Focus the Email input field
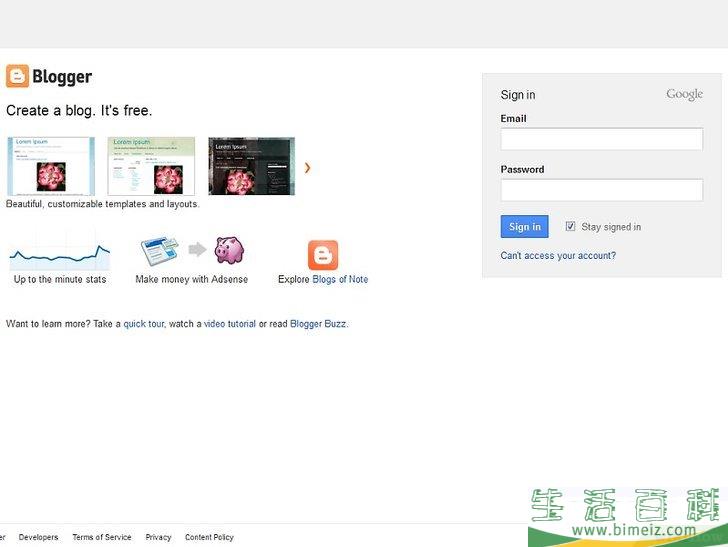This screenshot has width=728, height=547. click(x=602, y=139)
